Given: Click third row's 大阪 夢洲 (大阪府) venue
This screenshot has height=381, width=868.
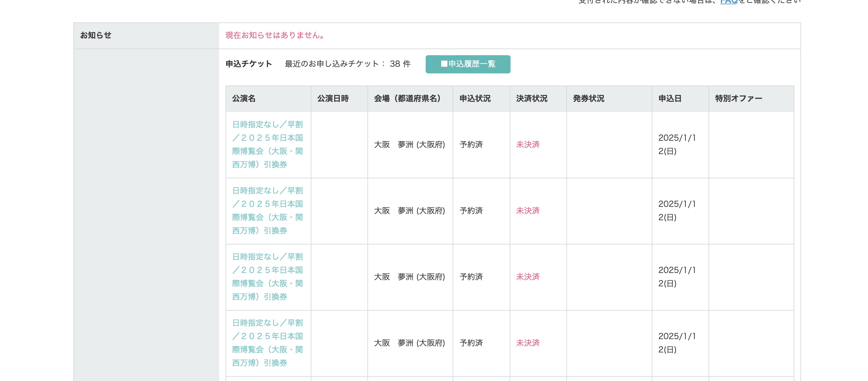Looking at the screenshot, I should 409,277.
